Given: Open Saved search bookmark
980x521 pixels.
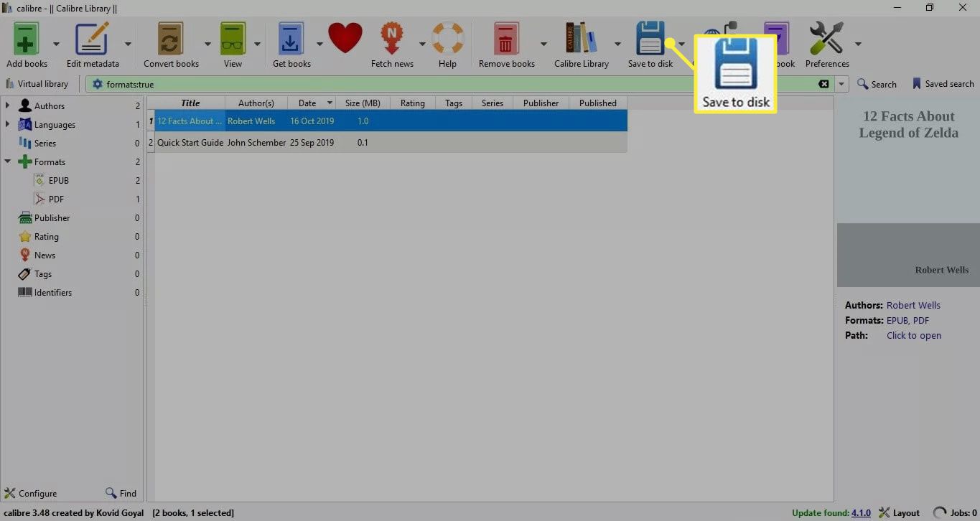Looking at the screenshot, I should pos(943,84).
